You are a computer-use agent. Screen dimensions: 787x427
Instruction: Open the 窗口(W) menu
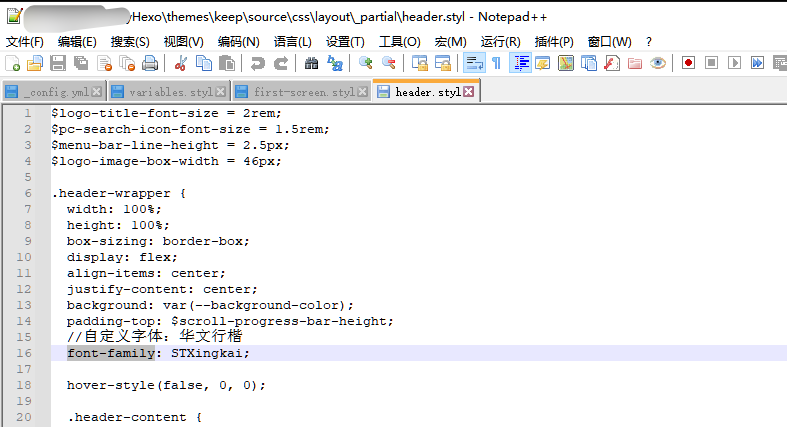point(609,42)
